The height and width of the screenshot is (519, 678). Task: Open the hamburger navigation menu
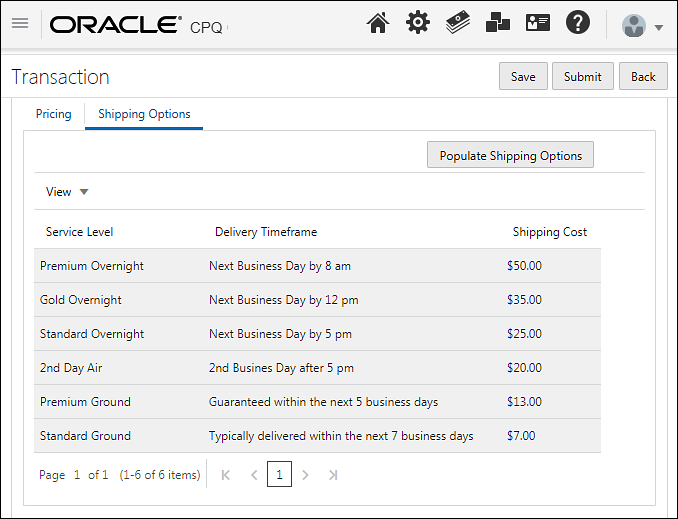(x=20, y=23)
